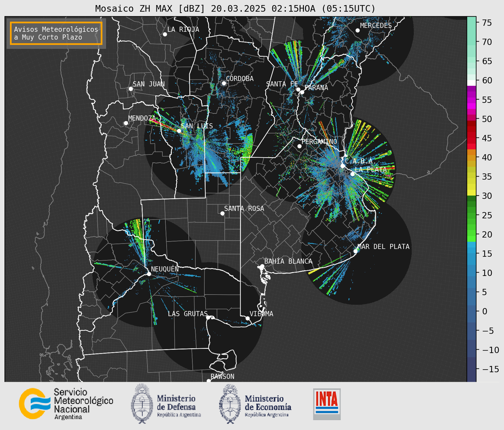Image resolution: width=504 pixels, height=430 pixels.
Task: Click the RAWSON label text
Action: 222,376
